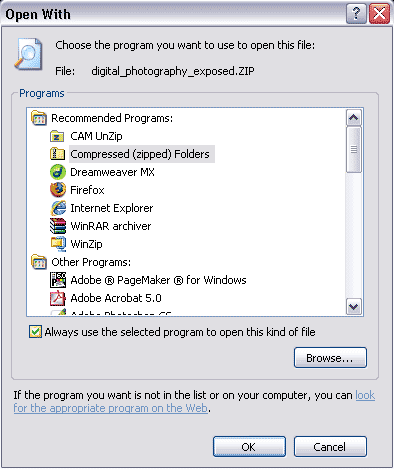
Task: Click the Compressed (zipped) Folders icon
Action: coord(57,154)
